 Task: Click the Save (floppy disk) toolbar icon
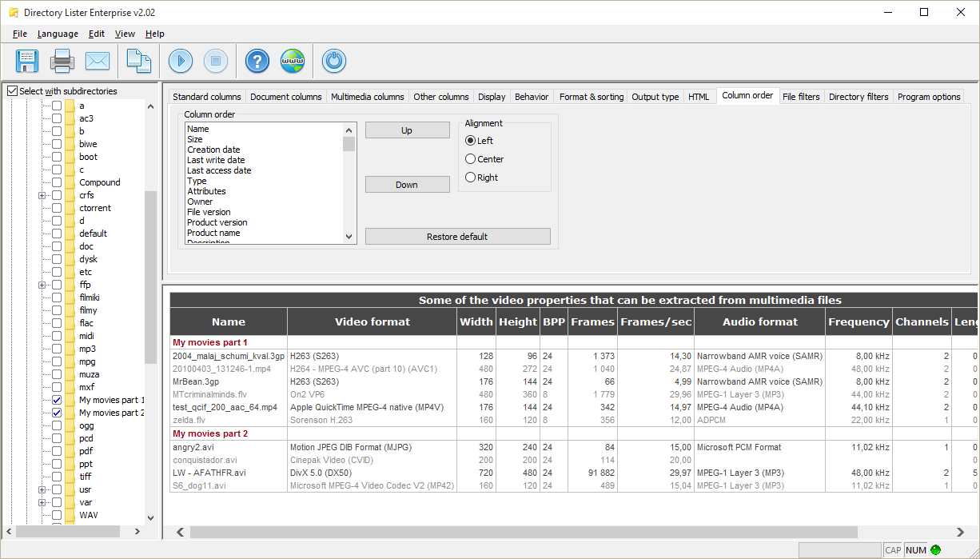click(x=27, y=61)
